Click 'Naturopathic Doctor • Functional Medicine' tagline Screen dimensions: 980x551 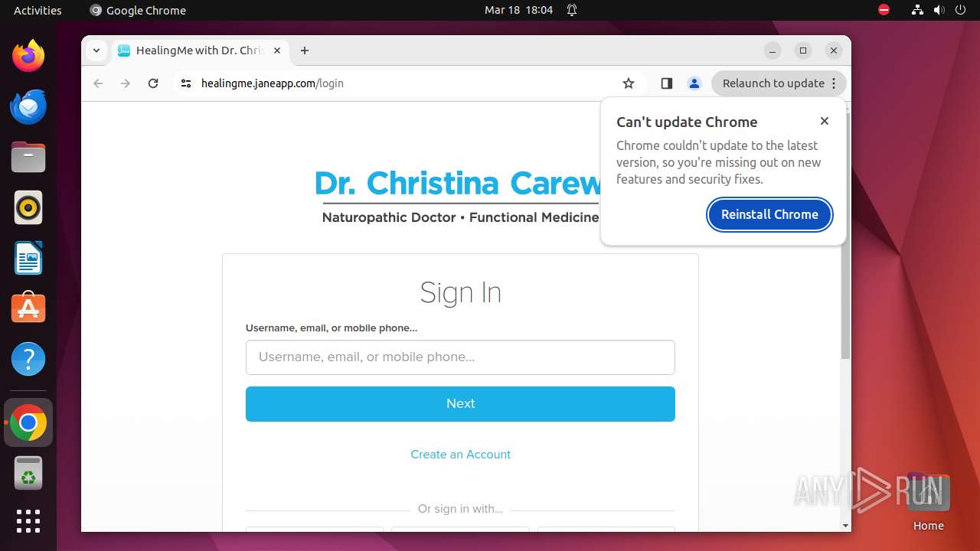click(x=460, y=217)
